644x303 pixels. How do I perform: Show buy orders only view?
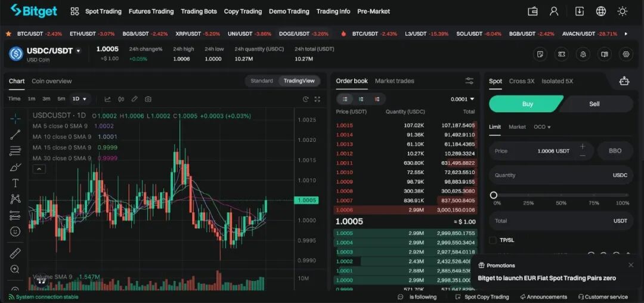361,99
